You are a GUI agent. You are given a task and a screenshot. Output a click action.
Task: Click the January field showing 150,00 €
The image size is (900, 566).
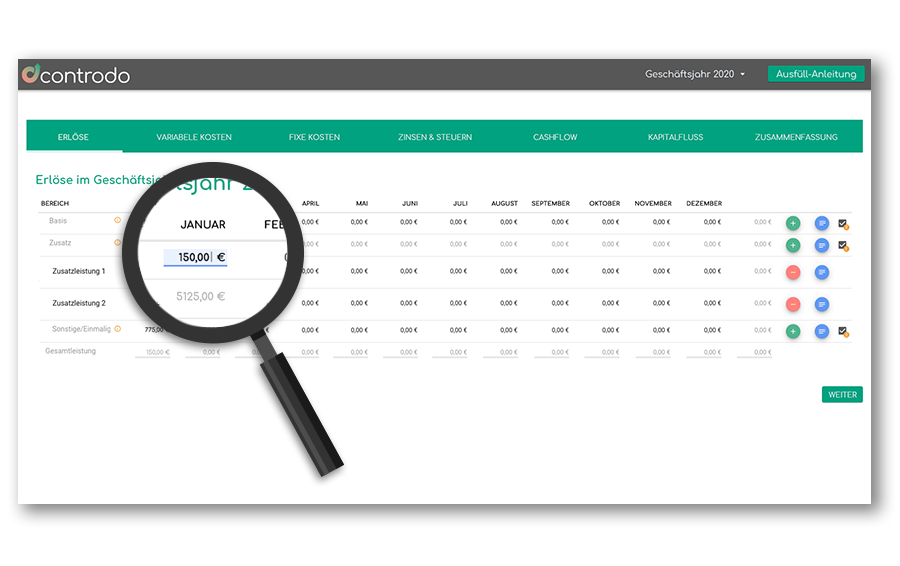[x=195, y=257]
